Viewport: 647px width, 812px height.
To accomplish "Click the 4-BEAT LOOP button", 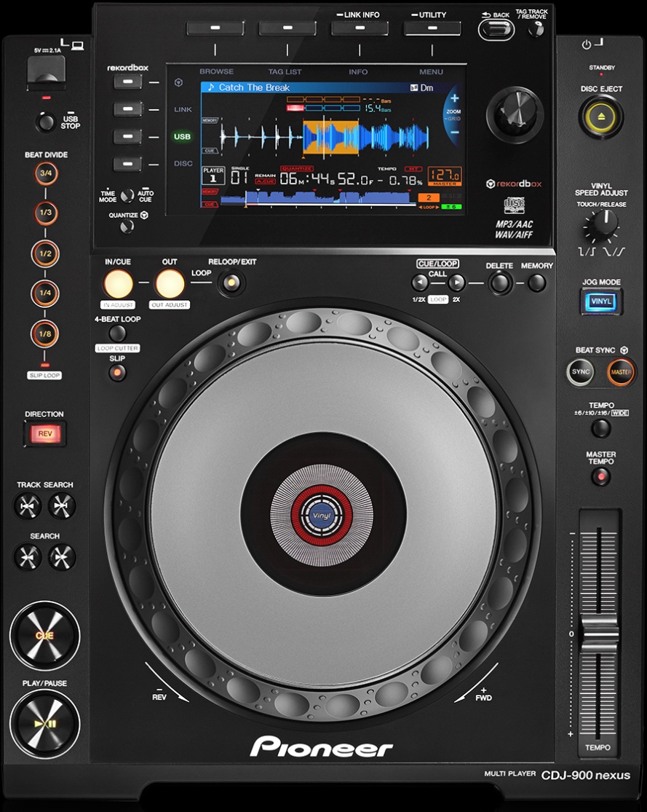I will (x=117, y=334).
